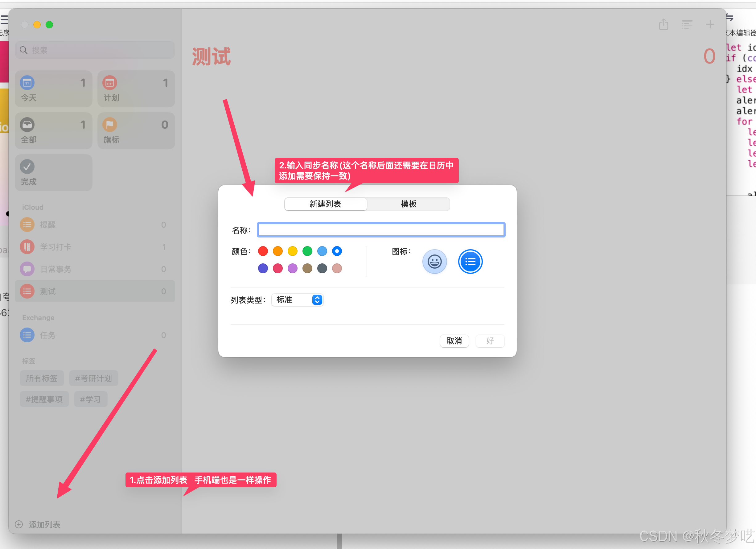
Task: Open the Flagged (旗标) smart list
Action: (136, 131)
